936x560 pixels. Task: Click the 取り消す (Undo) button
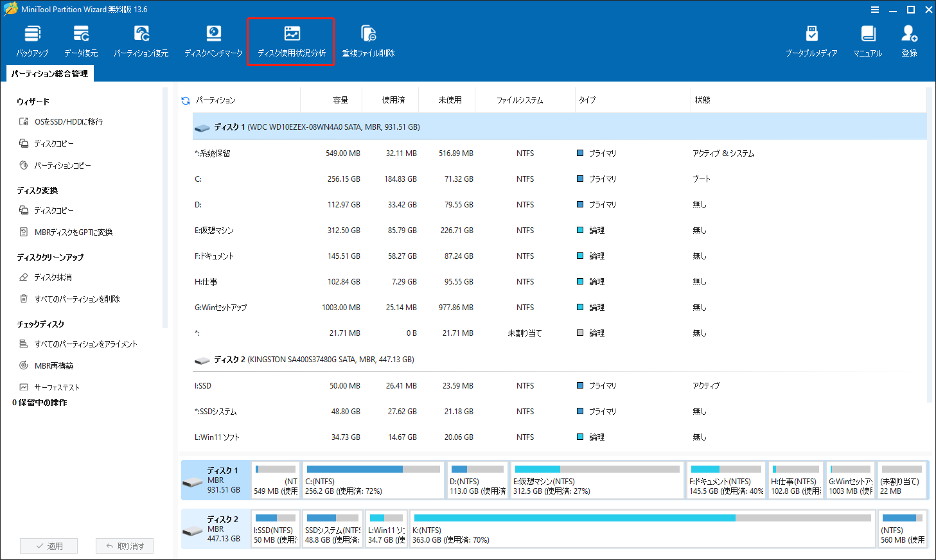point(125,546)
